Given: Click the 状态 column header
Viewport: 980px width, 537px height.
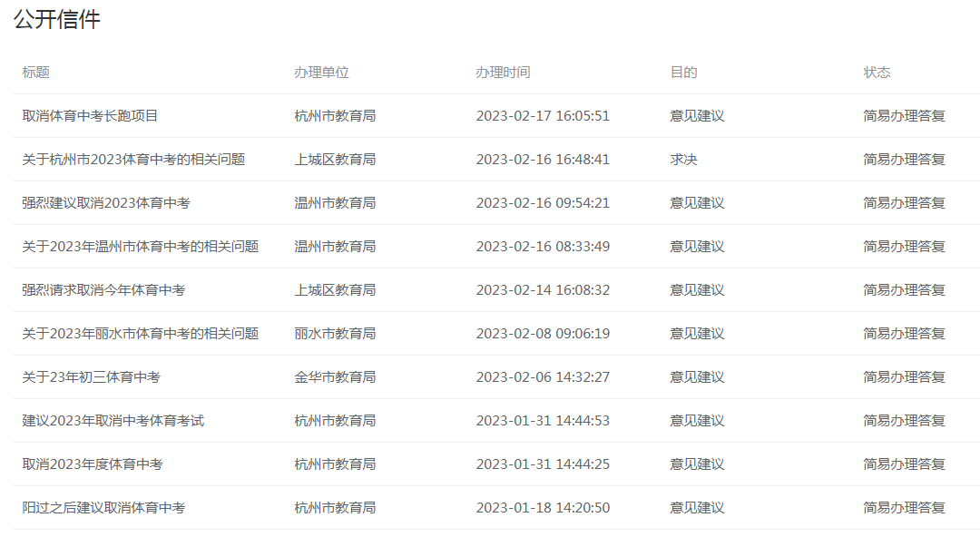Looking at the screenshot, I should (877, 73).
